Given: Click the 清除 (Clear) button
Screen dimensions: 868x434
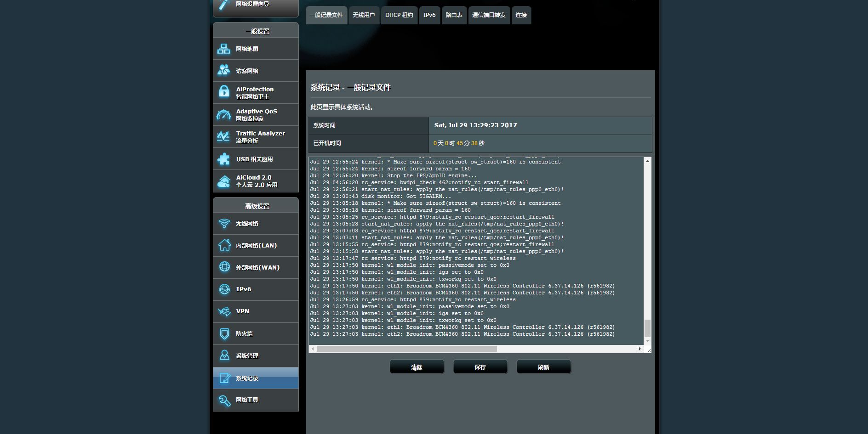Looking at the screenshot, I should click(x=417, y=367).
